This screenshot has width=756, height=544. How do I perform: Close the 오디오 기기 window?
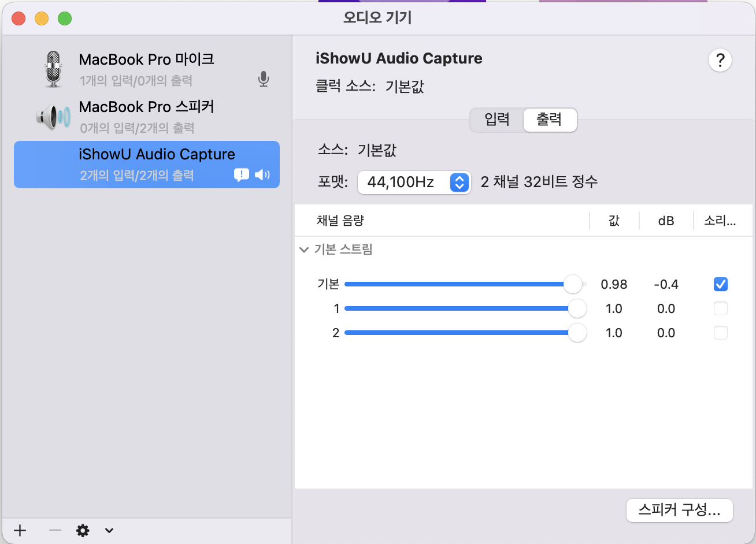18,18
